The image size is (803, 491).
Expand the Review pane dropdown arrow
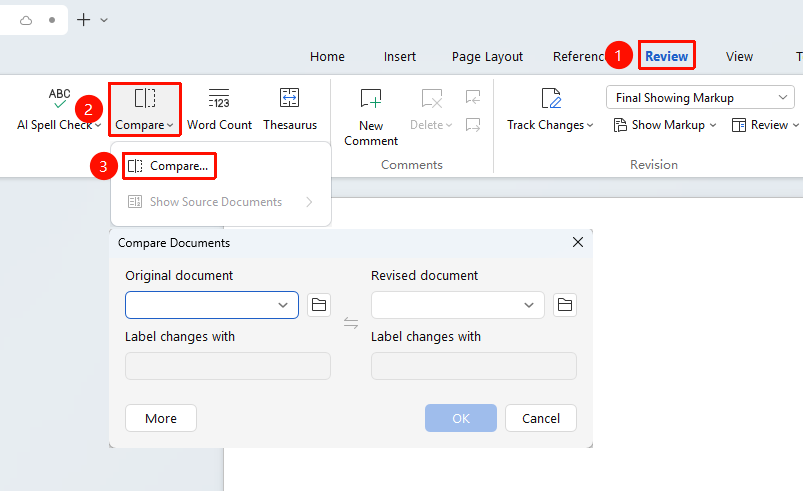coord(795,125)
